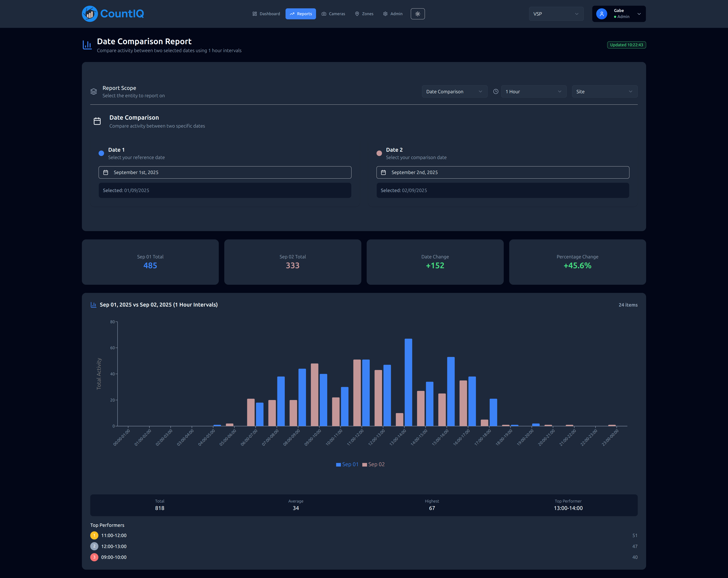Toggle light/dark theme sun button

(417, 14)
